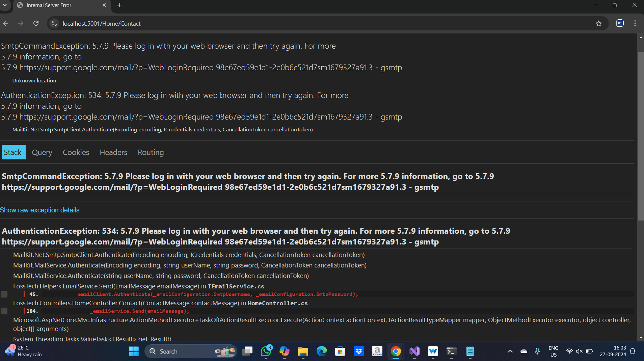Viewport: 644px width, 361px height.
Task: Expand source for IEmailService.cs line 45
Action: (4, 294)
